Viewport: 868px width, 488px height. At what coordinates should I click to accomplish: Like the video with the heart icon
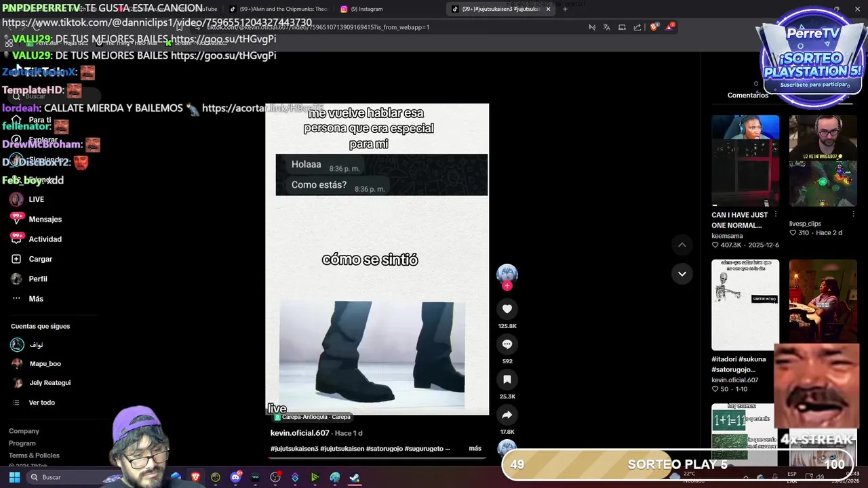[x=507, y=309]
